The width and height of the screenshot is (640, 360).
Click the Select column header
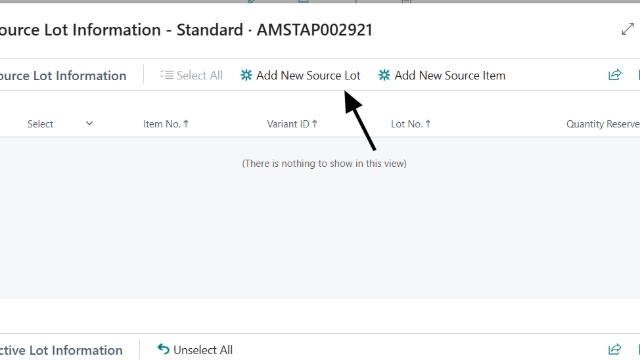[40, 124]
